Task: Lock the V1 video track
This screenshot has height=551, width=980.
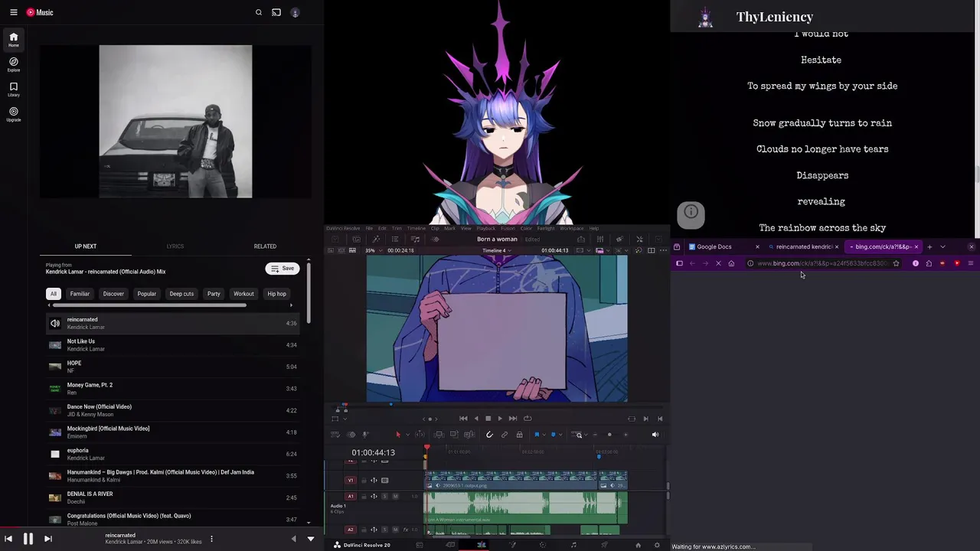Action: (x=364, y=481)
